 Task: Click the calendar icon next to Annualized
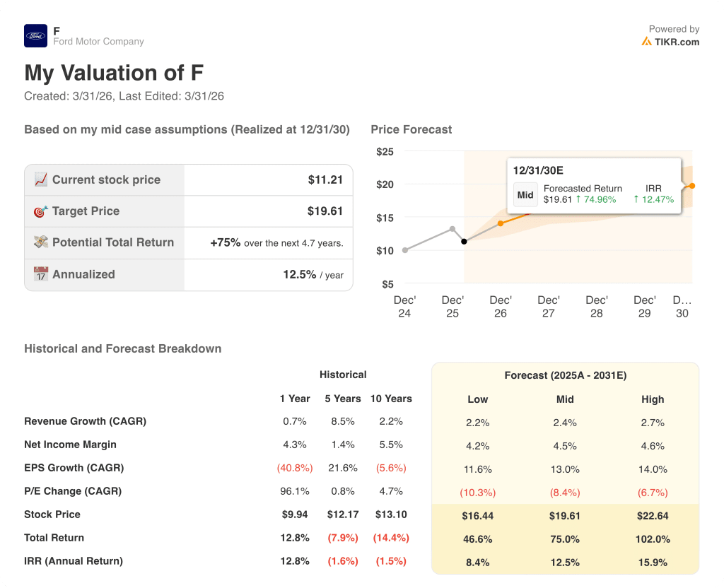point(40,274)
